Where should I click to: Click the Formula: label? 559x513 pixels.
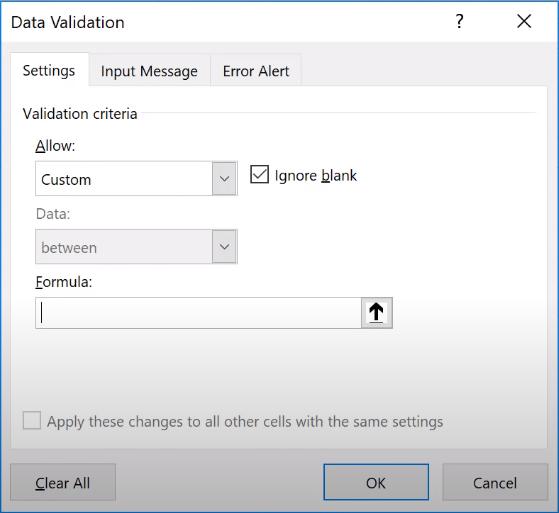click(64, 282)
